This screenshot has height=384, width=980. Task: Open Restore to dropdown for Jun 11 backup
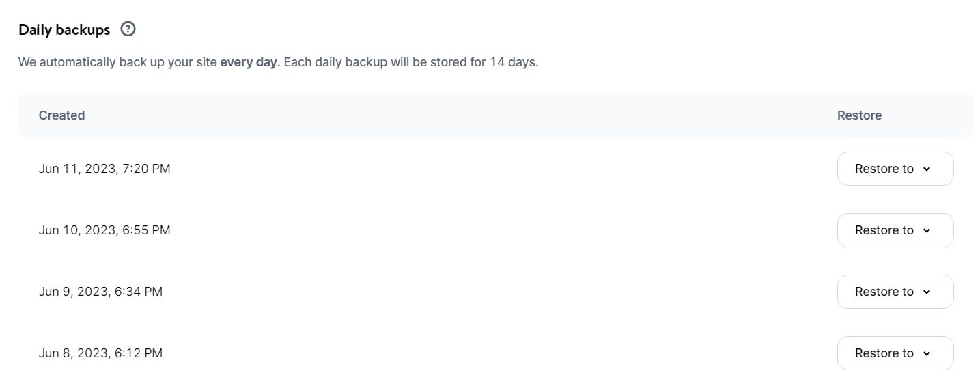click(895, 169)
